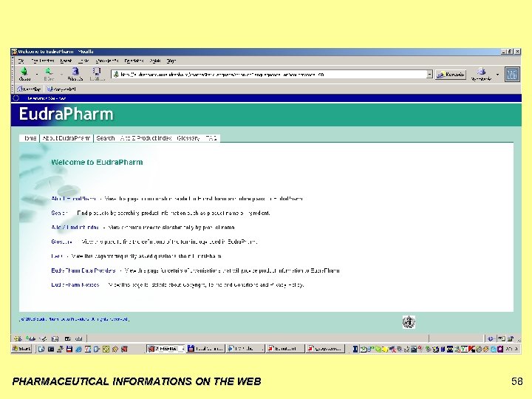Image resolution: width=532 pixels, height=399 pixels.
Task: Expand the URL bar history dropdown arrow
Action: (x=429, y=75)
